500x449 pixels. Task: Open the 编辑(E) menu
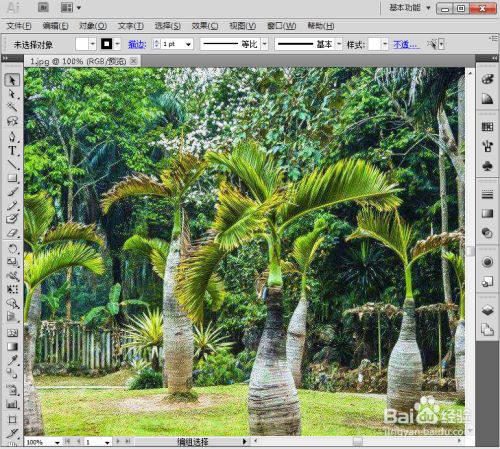click(x=56, y=26)
